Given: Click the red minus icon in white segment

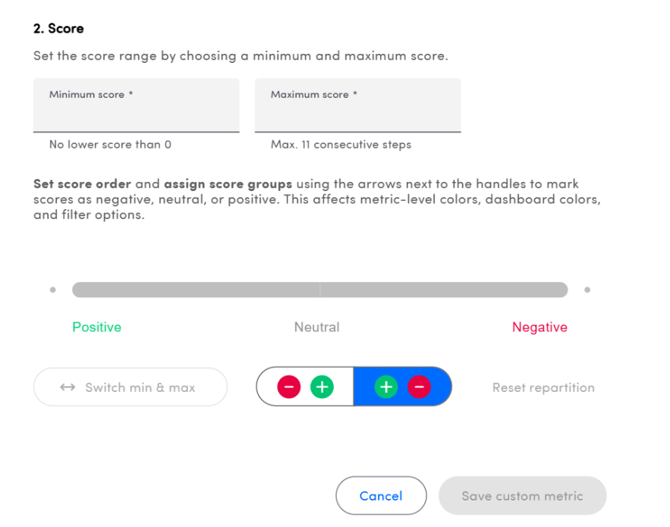Looking at the screenshot, I should pyautogui.click(x=288, y=387).
